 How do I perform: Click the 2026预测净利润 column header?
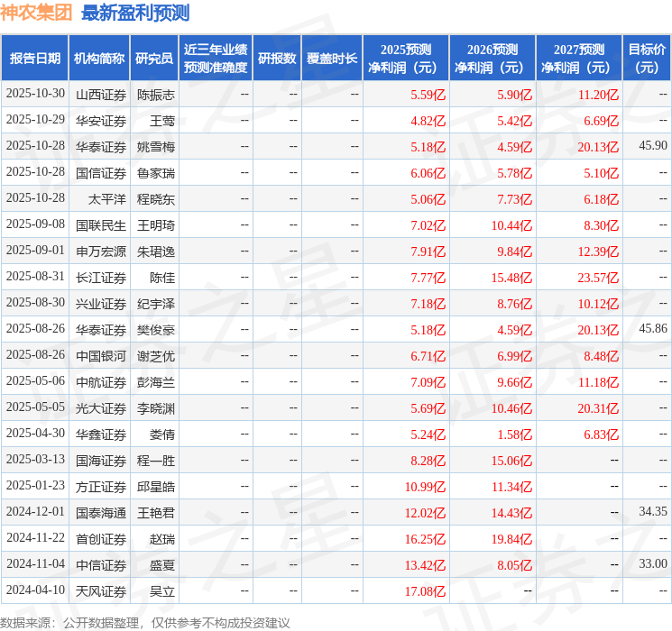tap(492, 59)
